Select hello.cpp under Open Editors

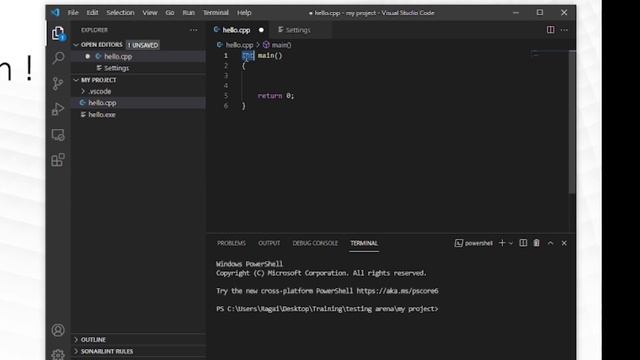(139, 56)
